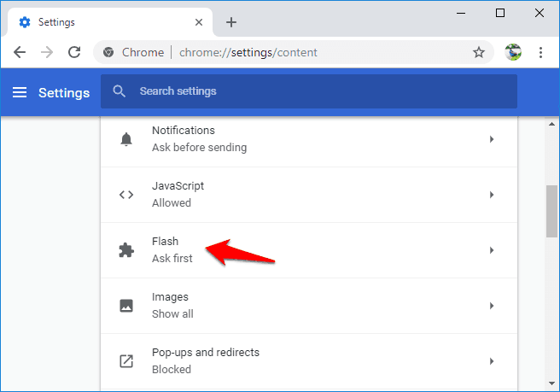Click the vertical scrollbar thumb
The width and height of the screenshot is (560, 392).
pyautogui.click(x=551, y=211)
